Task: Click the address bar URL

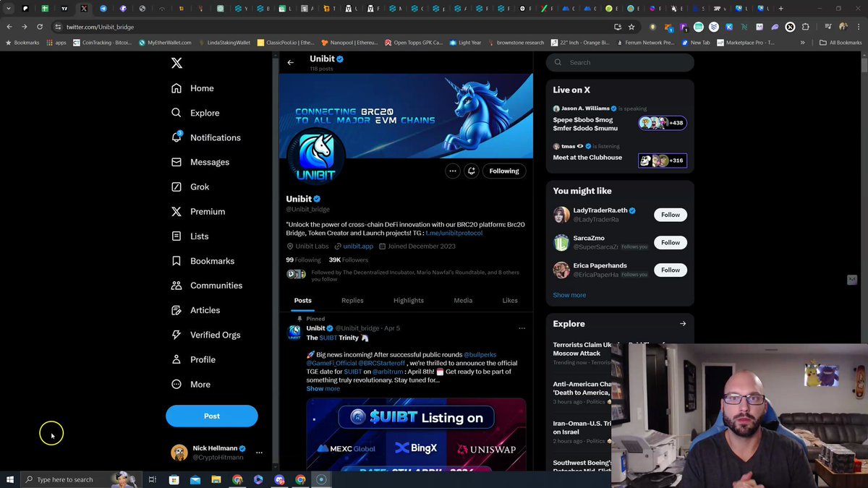Action: coord(100,27)
